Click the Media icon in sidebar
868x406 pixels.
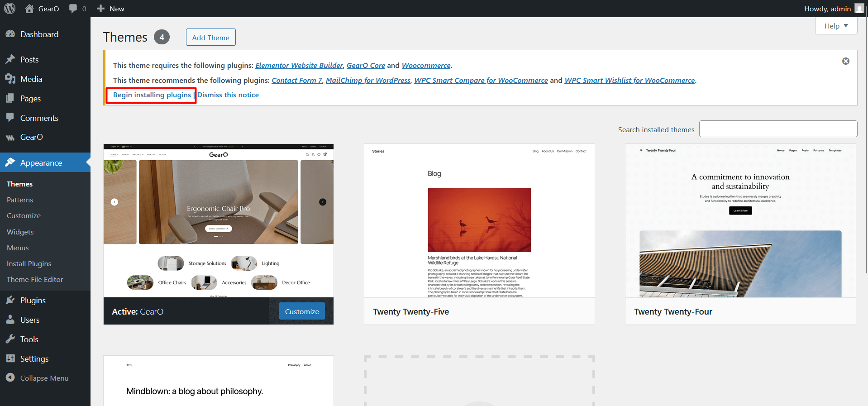point(10,79)
